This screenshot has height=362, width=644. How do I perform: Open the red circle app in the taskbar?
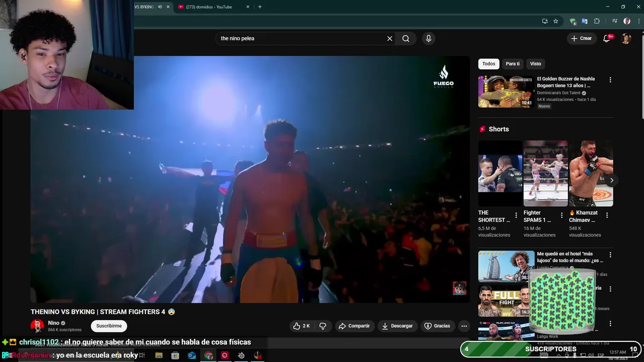click(x=225, y=355)
